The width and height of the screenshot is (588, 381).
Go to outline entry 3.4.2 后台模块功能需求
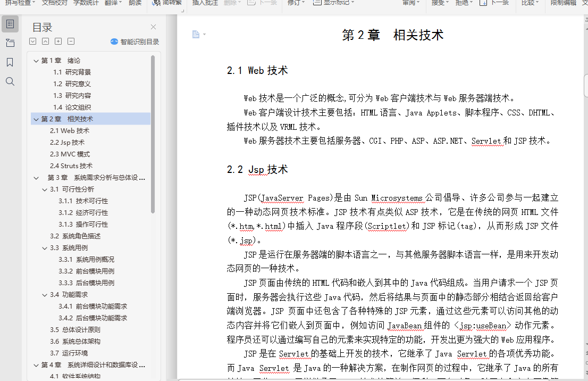tap(93, 318)
